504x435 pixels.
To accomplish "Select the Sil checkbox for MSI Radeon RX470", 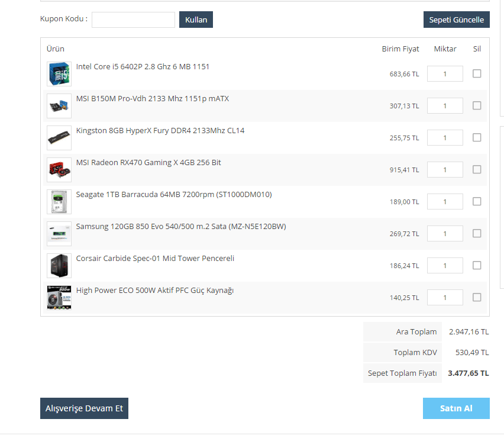I will (x=477, y=169).
